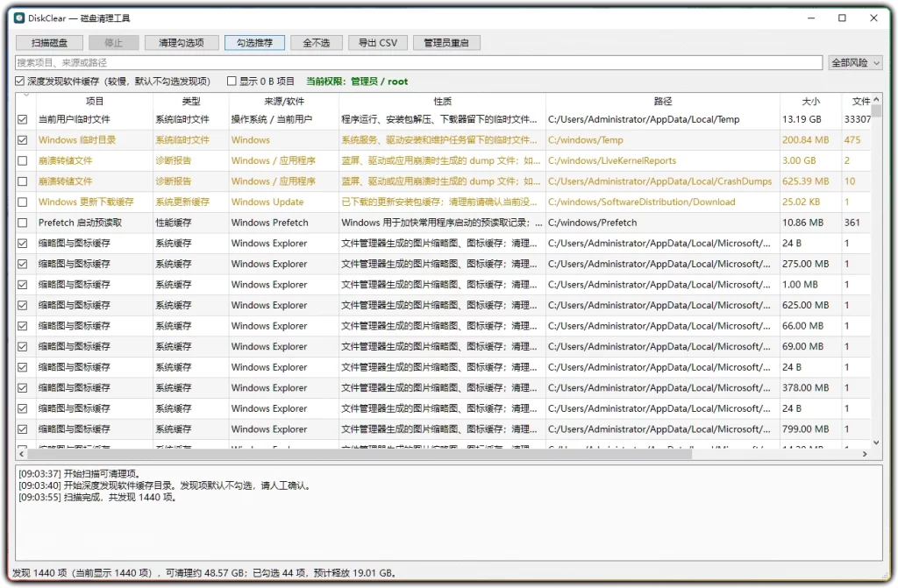Deselect everything with 全不选
The image size is (898, 588).
pyautogui.click(x=316, y=43)
